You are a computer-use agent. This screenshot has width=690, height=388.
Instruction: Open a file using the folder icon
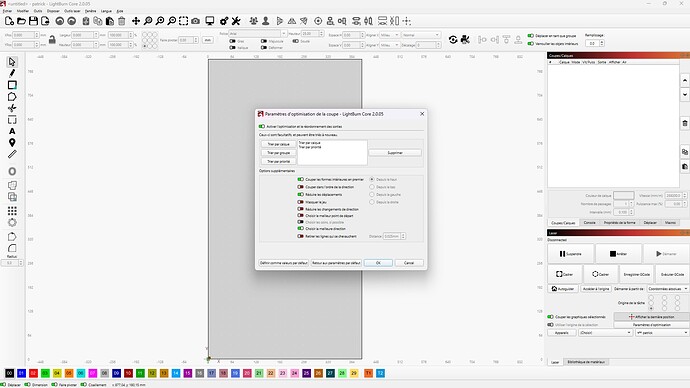pyautogui.click(x=21, y=21)
